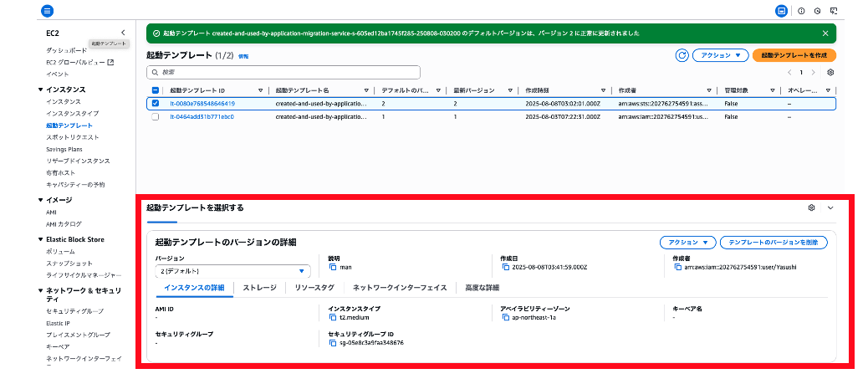Open Elastic IP in sidebar
This screenshot has height=384, width=868.
coord(58,323)
